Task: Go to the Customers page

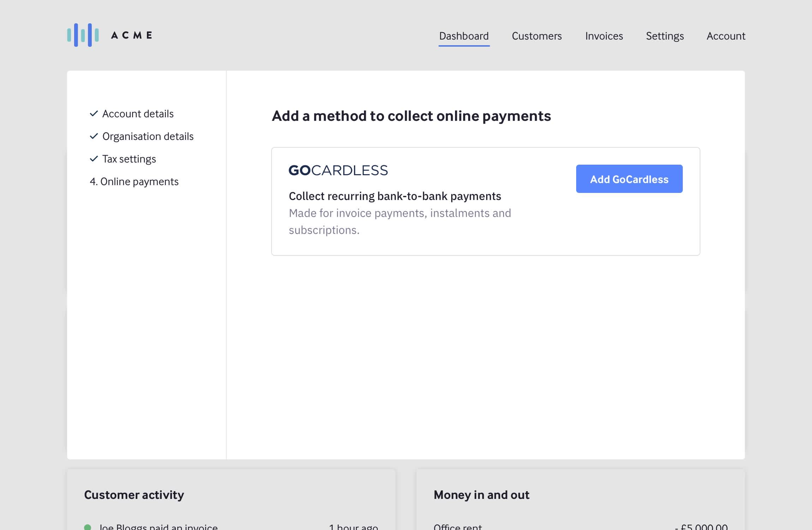Action: [537, 36]
